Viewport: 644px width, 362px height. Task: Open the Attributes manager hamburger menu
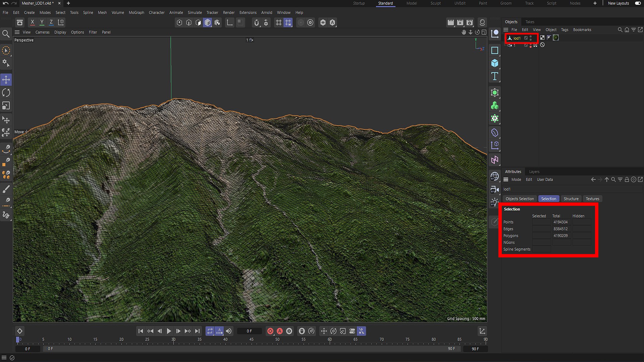click(506, 180)
